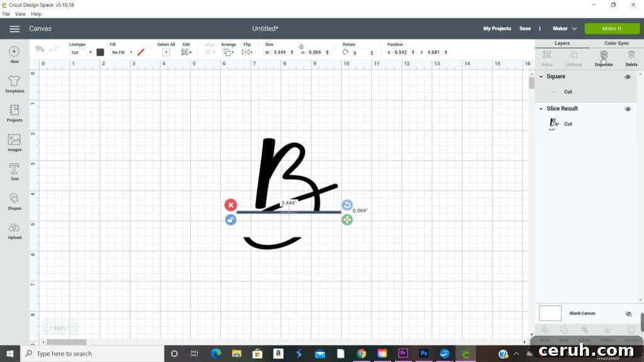Open File Explorer from the taskbar
The width and height of the screenshot is (644, 362).
[x=236, y=353]
